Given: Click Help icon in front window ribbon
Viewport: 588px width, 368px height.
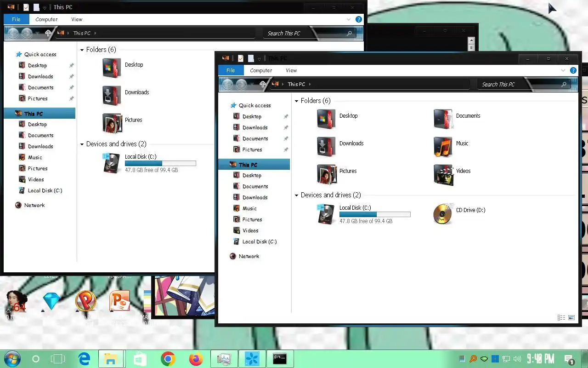Looking at the screenshot, I should click(573, 70).
